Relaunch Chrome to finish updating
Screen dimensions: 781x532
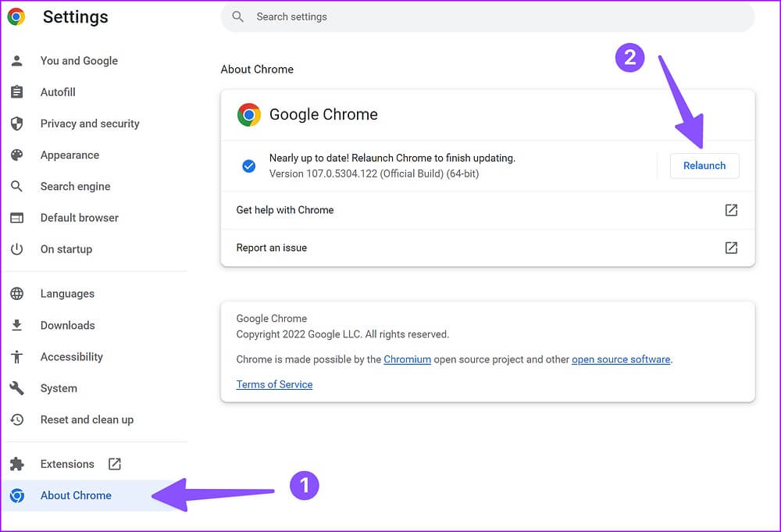coord(704,166)
